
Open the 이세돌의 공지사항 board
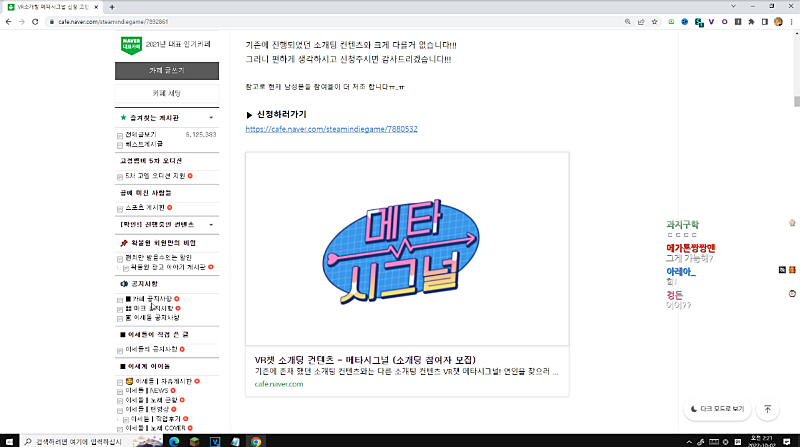(151, 350)
